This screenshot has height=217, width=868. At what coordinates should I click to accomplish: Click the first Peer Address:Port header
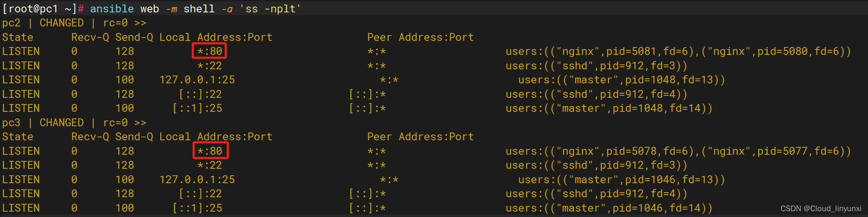pos(420,38)
